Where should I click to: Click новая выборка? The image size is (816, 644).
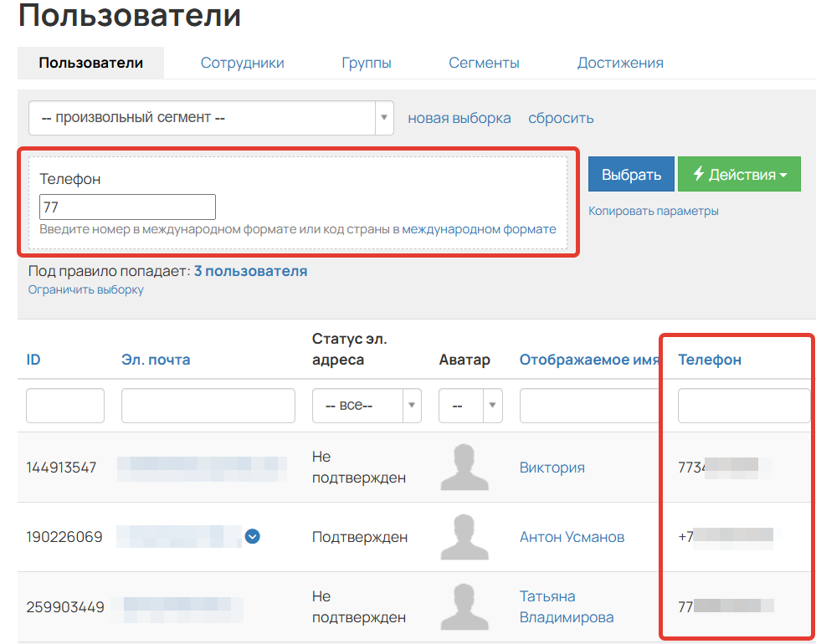click(459, 117)
